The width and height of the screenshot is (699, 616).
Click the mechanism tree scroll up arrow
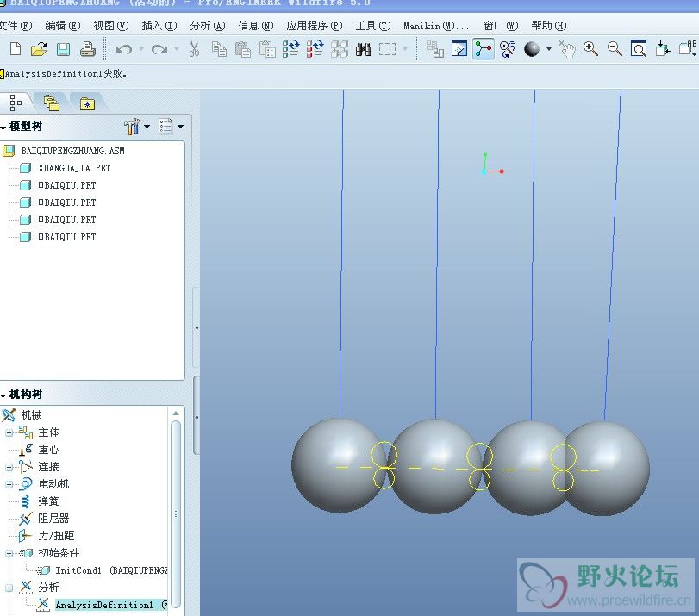176,414
